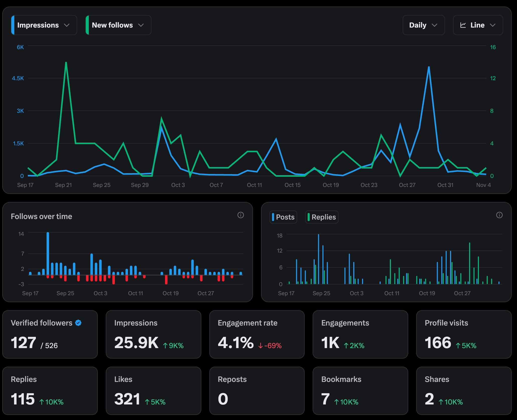The width and height of the screenshot is (517, 420).
Task: Click the Replies 115 stat card
Action: [x=50, y=391]
